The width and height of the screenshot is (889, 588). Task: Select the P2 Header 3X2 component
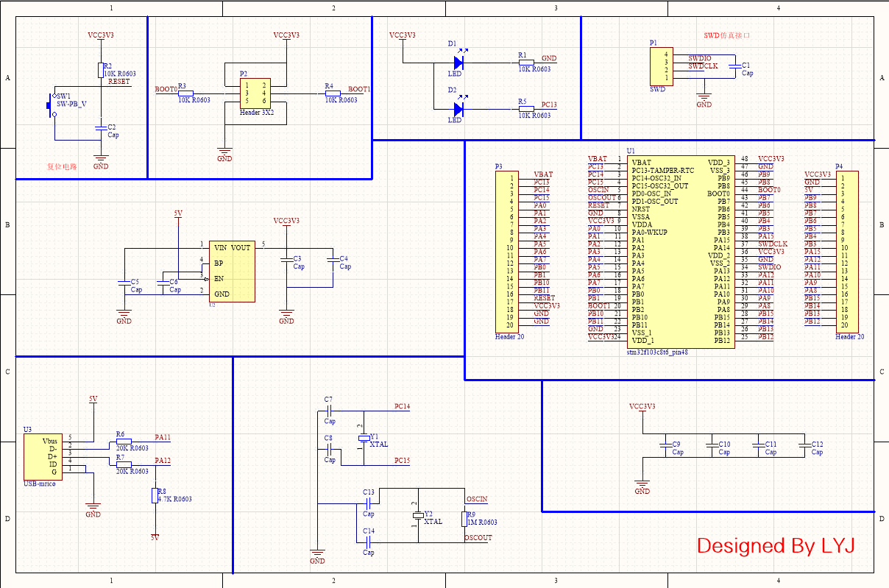point(255,93)
